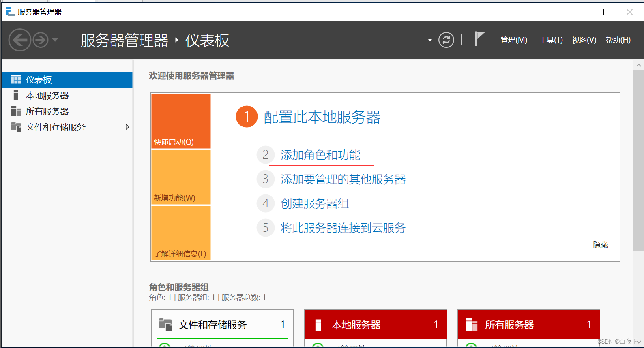The width and height of the screenshot is (644, 348).
Task: Open the 本地服务器 red tile header
Action: 376,325
